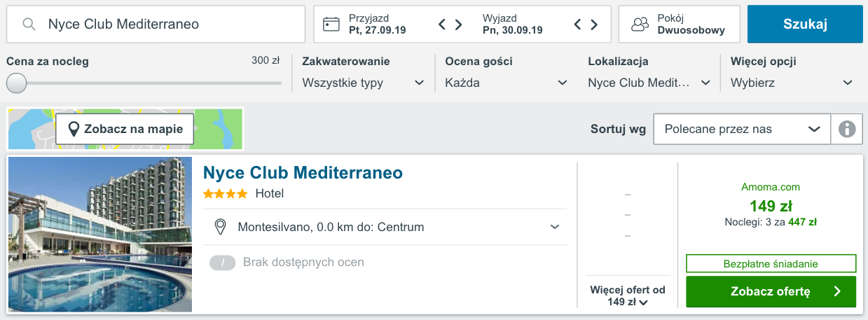
Task: Open the Sortuj wg dropdown
Action: [742, 129]
